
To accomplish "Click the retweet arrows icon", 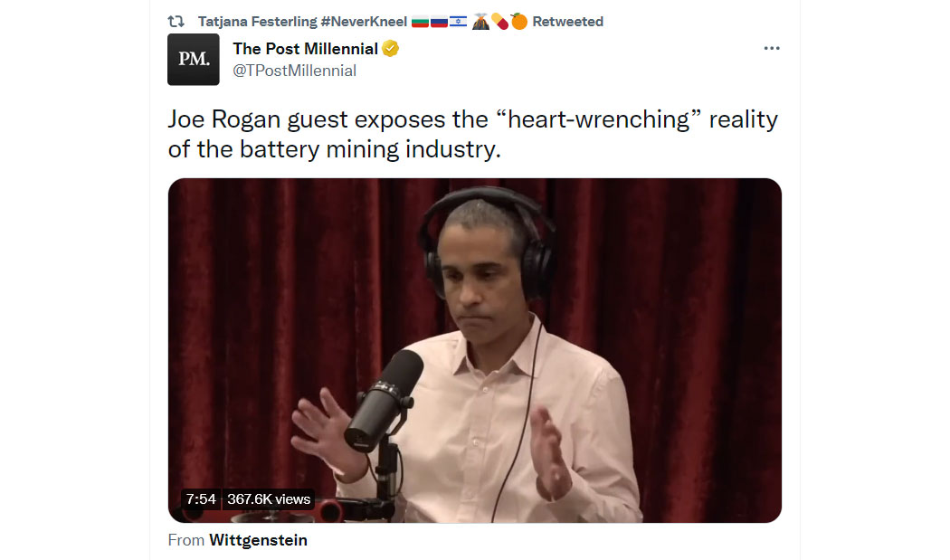I will [x=176, y=22].
